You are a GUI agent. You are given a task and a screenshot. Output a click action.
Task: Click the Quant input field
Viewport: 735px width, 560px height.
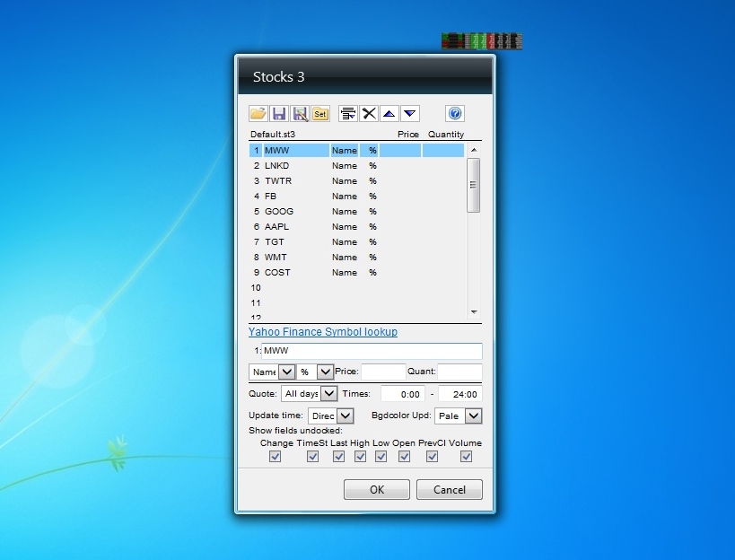(x=459, y=372)
